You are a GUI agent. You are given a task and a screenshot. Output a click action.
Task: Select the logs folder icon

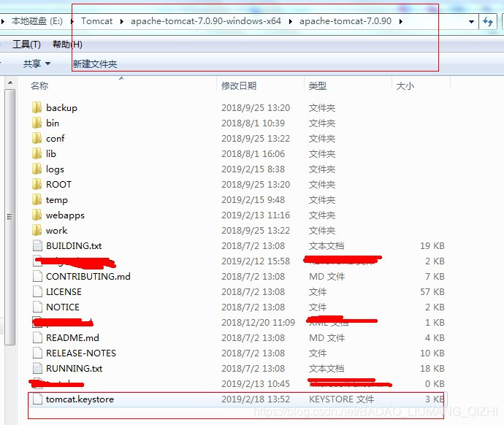[x=37, y=169]
